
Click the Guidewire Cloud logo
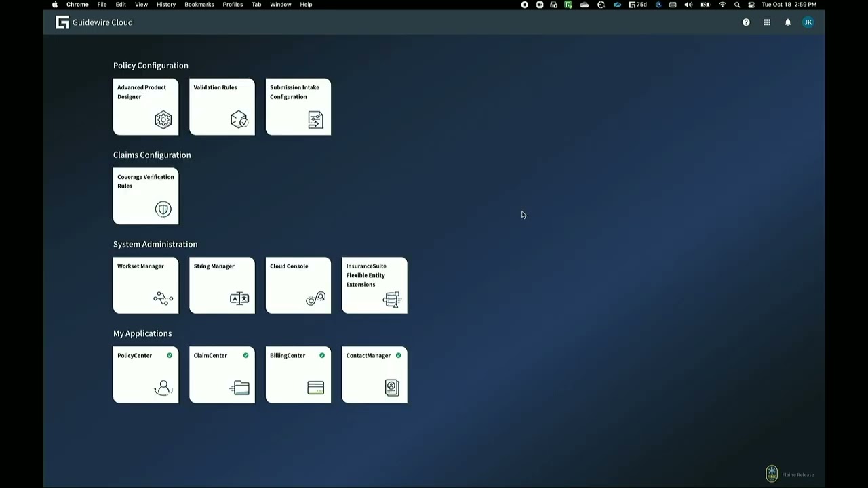(x=62, y=22)
